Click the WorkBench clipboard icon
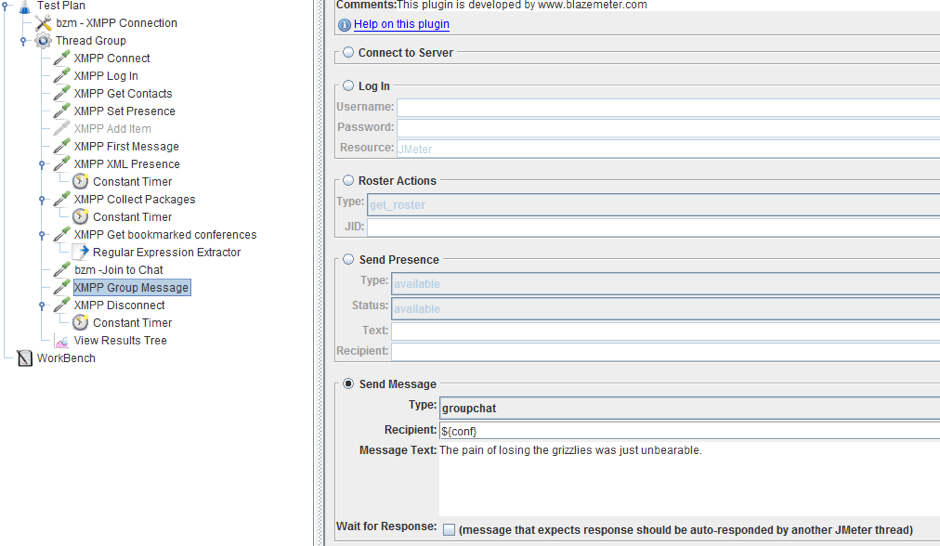This screenshot has height=546, width=940. point(25,358)
